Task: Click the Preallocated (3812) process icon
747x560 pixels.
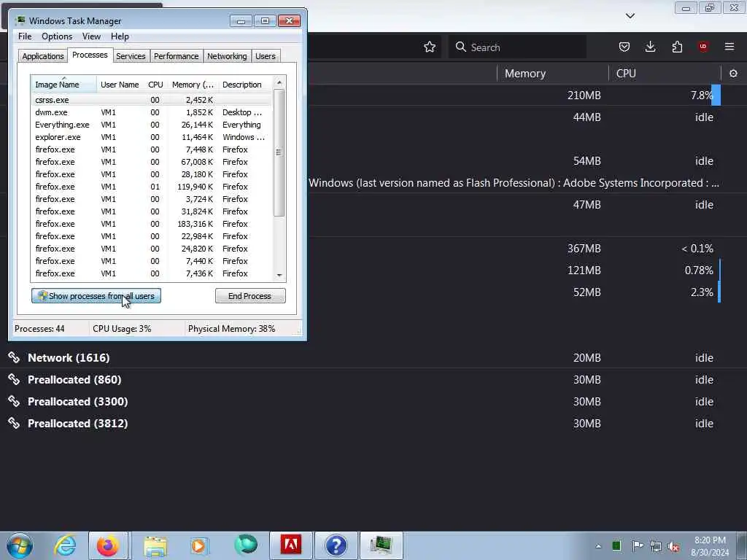Action: click(14, 424)
